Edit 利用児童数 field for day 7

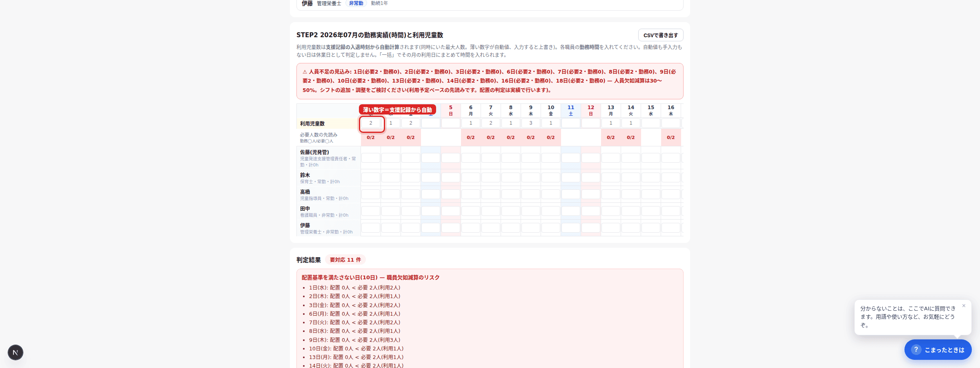coord(491,123)
